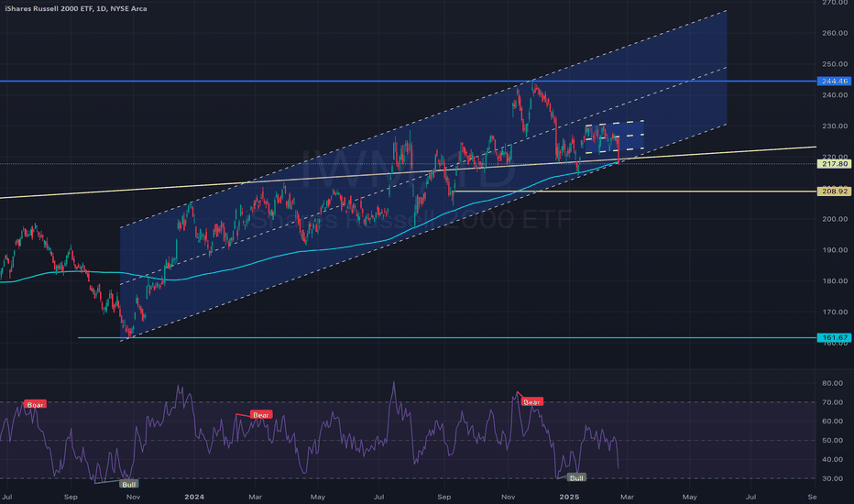This screenshot has width=854, height=504.
Task: Select the 217.80 current price label
Action: [834, 163]
